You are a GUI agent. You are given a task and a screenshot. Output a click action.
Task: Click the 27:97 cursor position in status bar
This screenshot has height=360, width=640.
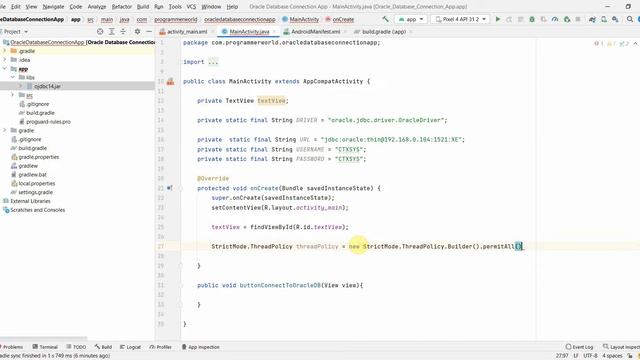pos(562,356)
